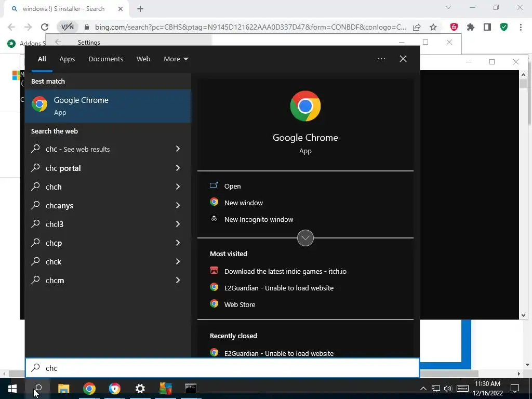Open E2Guardian link under Recently closed
The height and width of the screenshot is (399, 532).
[278, 353]
